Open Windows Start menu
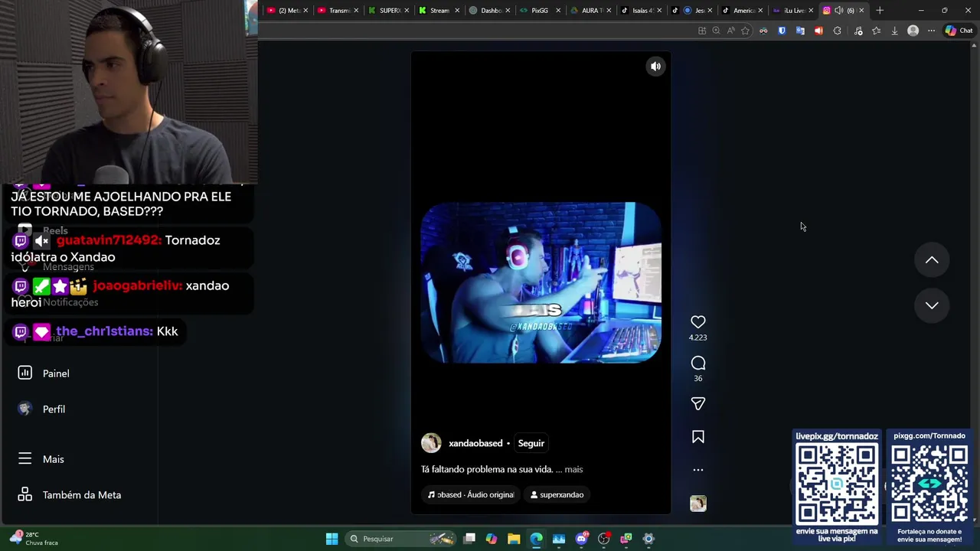The width and height of the screenshot is (980, 551). [x=332, y=539]
